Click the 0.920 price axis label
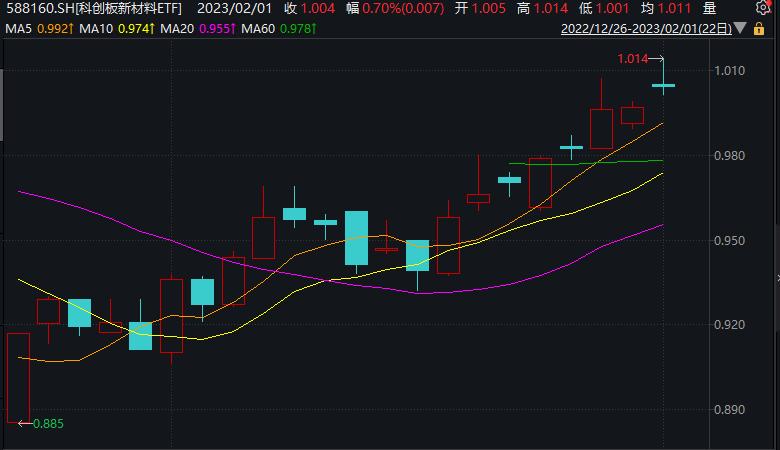 pyautogui.click(x=730, y=325)
